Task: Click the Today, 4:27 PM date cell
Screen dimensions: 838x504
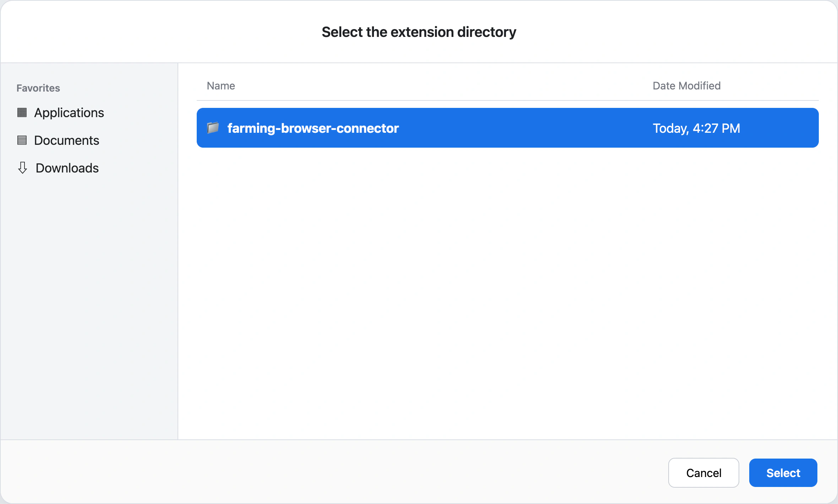Action: 696,128
